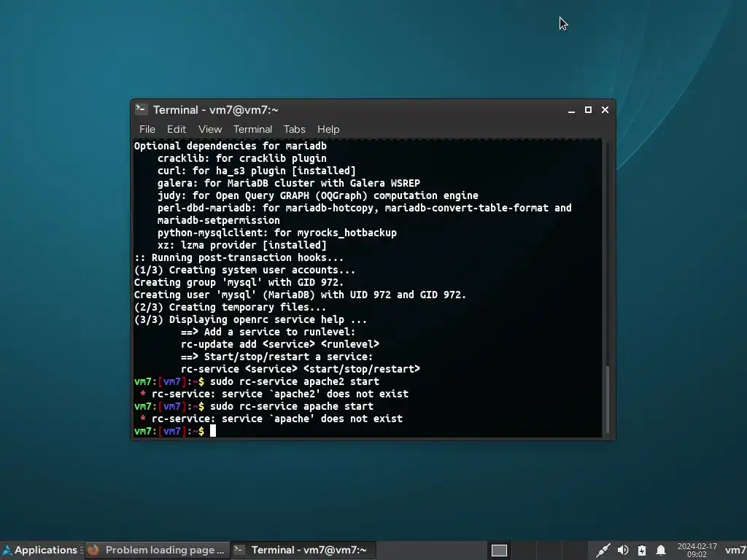This screenshot has width=747, height=560.
Task: Open the Tabs menu in Terminal
Action: click(x=295, y=129)
